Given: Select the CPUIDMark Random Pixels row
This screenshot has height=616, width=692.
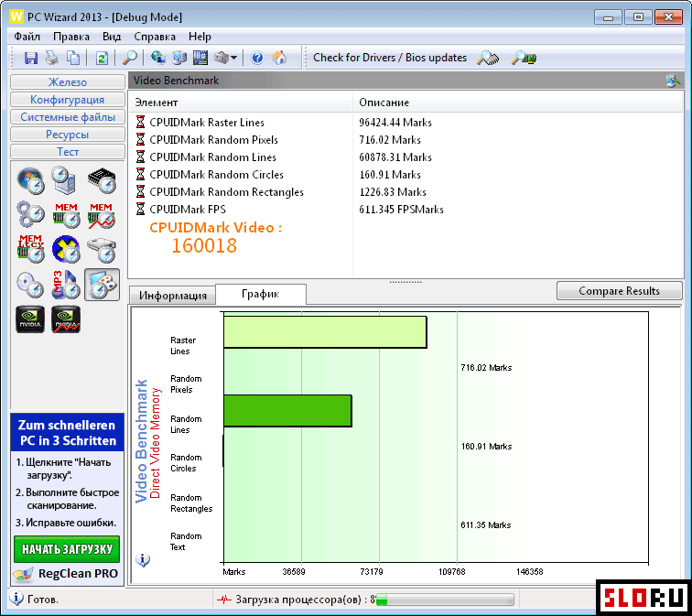Looking at the screenshot, I should pyautogui.click(x=406, y=140).
